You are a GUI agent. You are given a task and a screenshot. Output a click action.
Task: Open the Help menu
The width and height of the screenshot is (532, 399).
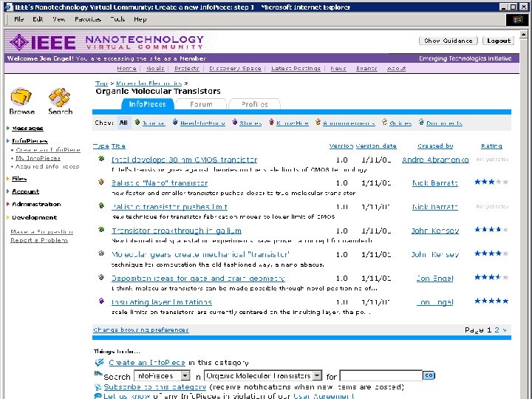(x=140, y=19)
